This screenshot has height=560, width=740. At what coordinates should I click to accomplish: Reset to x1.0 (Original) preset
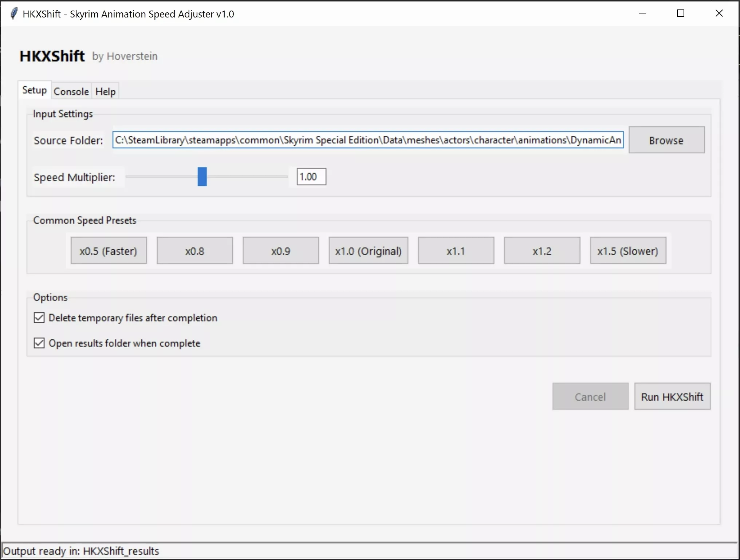click(x=368, y=251)
